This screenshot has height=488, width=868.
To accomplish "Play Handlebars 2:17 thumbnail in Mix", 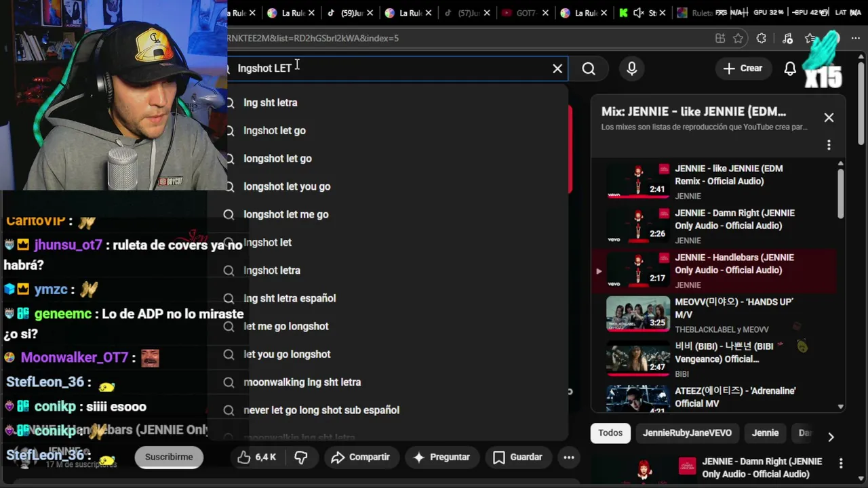I will 638,270.
